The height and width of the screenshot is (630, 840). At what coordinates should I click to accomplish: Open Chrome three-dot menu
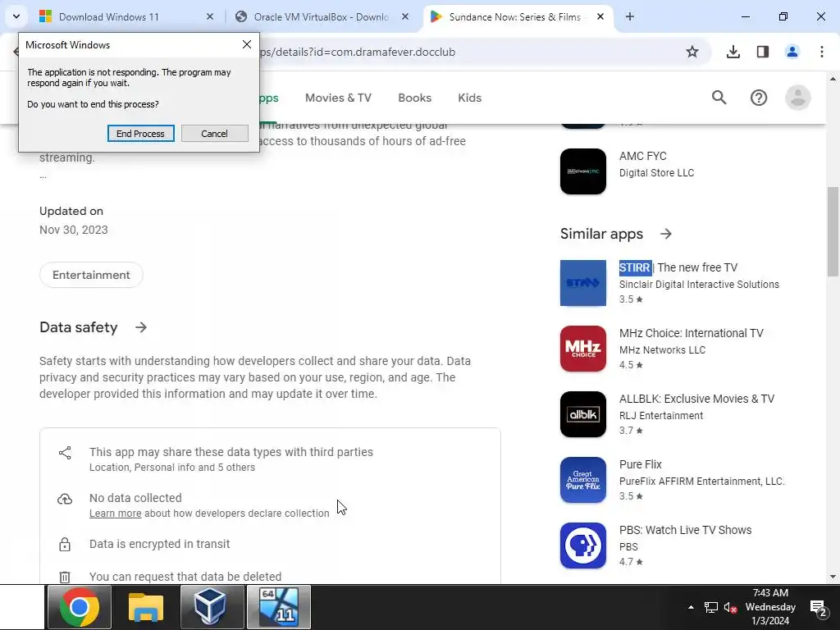coord(822,52)
